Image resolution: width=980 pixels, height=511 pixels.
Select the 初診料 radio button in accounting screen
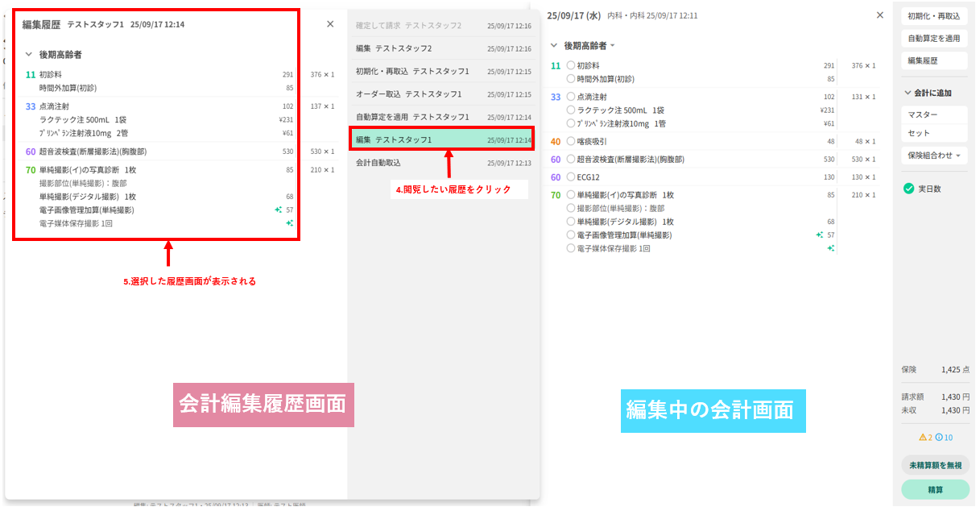[571, 65]
